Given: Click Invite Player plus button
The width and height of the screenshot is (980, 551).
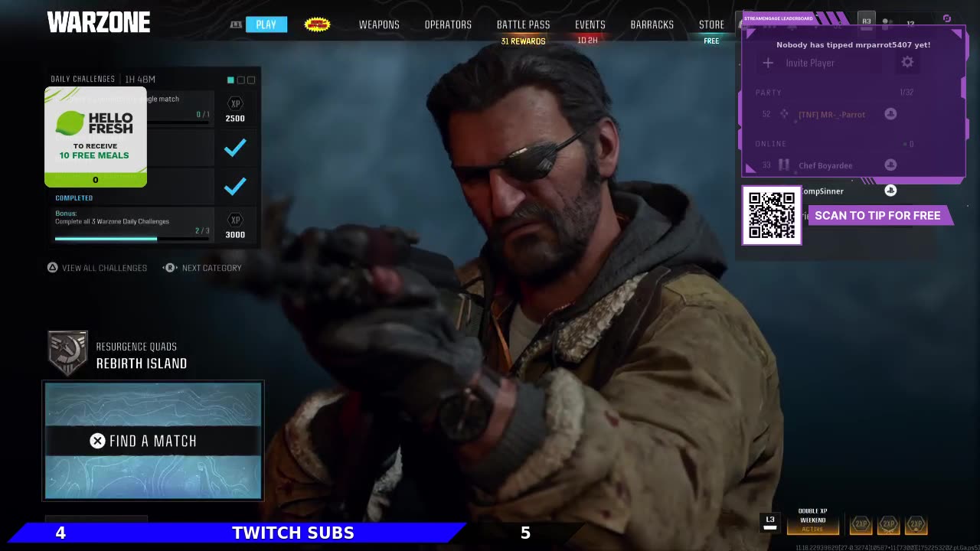Looking at the screenshot, I should pos(768,63).
